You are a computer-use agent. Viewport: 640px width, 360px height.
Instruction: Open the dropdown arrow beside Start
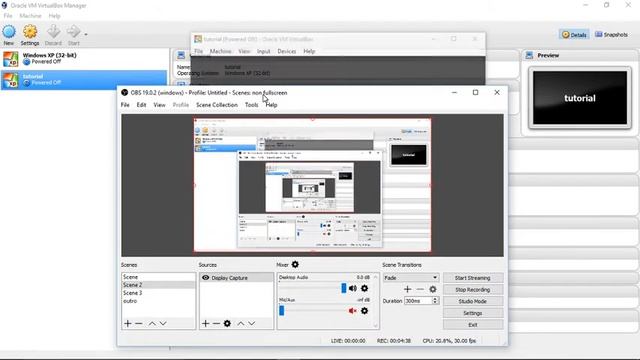pyautogui.click(x=86, y=34)
